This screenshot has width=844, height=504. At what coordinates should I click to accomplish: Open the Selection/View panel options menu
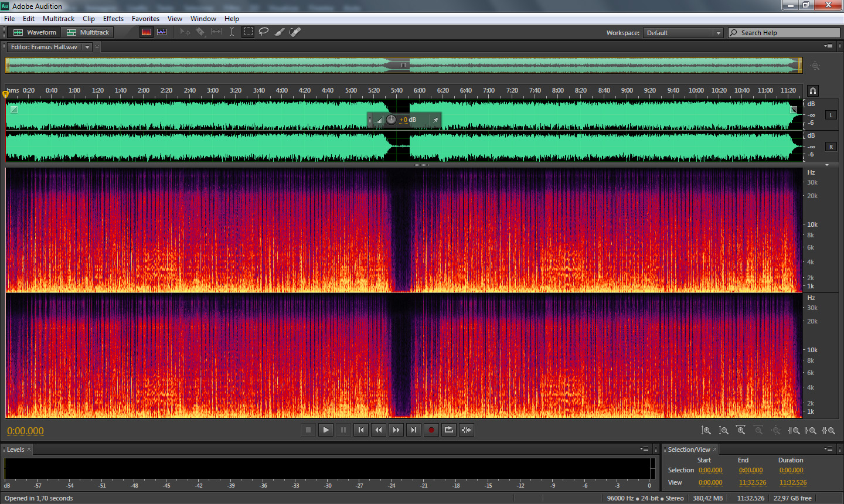click(828, 449)
